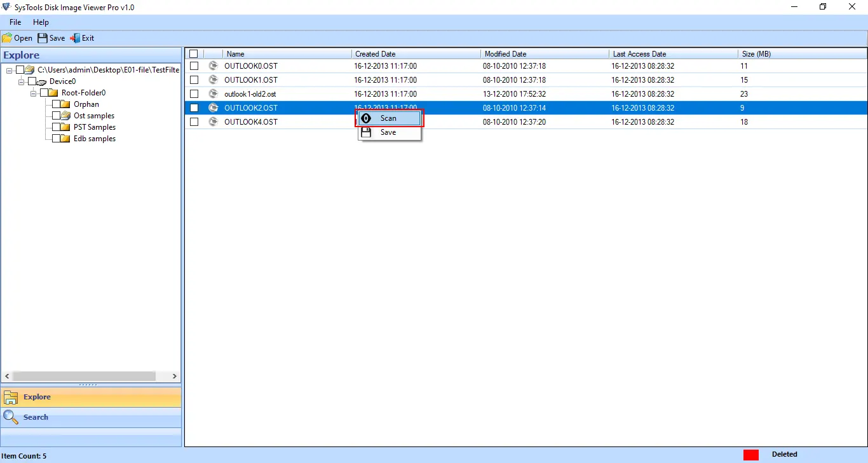Click the PST Samples folder icon
The height and width of the screenshot is (463, 868).
pyautogui.click(x=65, y=127)
